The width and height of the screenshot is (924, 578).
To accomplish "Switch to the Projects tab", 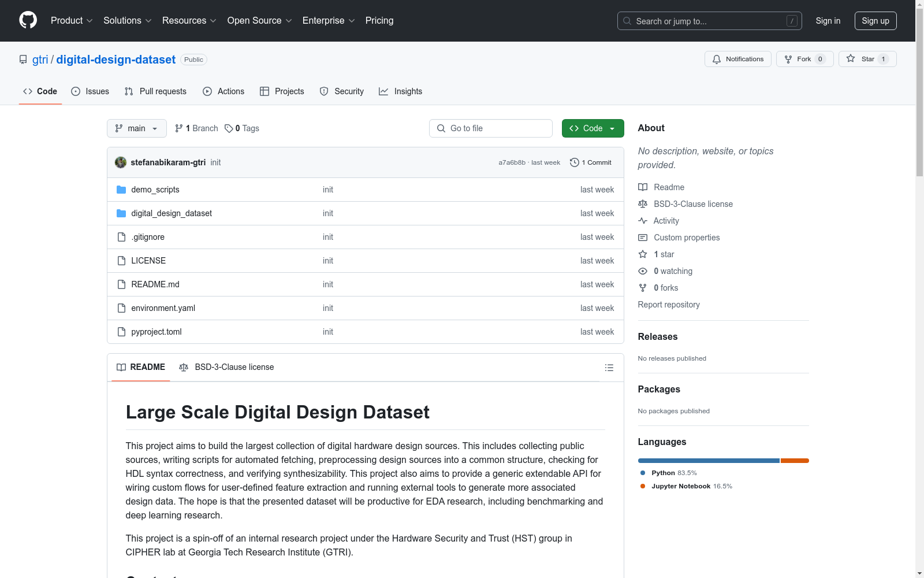I will tap(282, 91).
